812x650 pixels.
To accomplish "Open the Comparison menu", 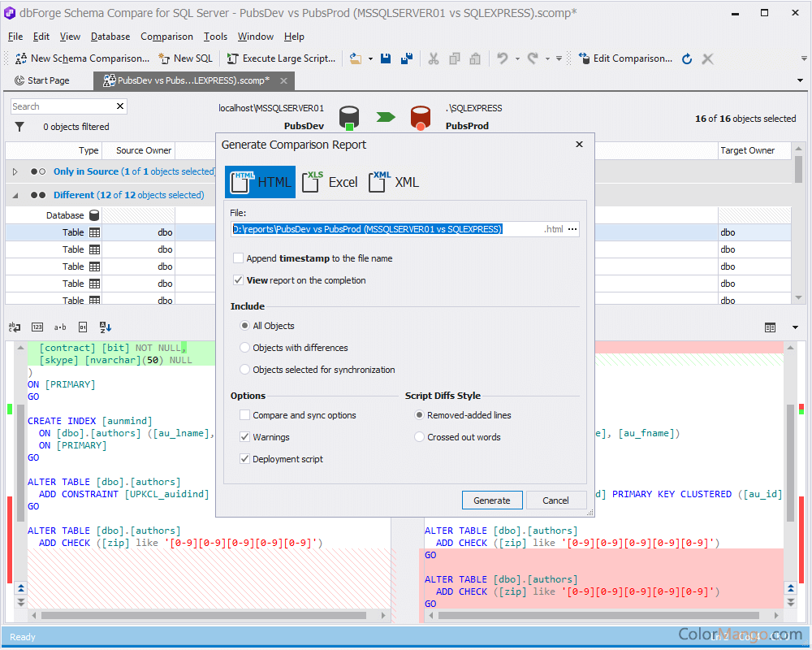I will coord(166,37).
